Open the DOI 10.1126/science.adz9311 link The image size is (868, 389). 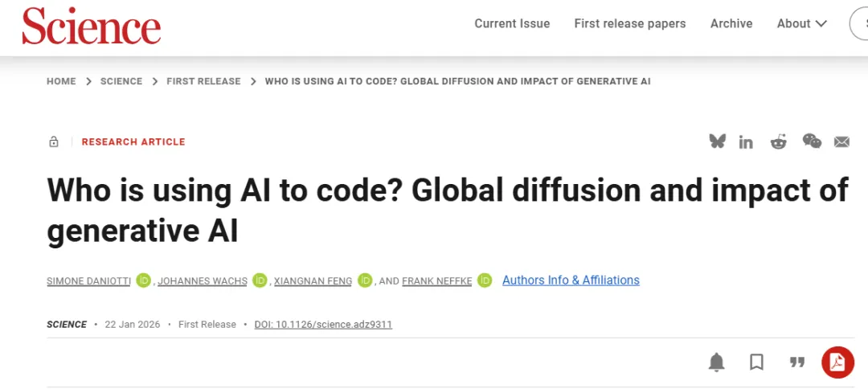coord(323,325)
